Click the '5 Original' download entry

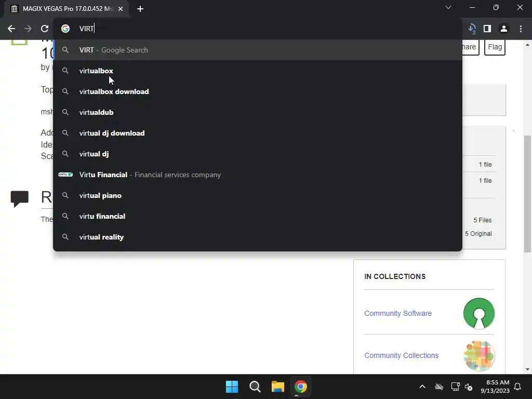(478, 234)
